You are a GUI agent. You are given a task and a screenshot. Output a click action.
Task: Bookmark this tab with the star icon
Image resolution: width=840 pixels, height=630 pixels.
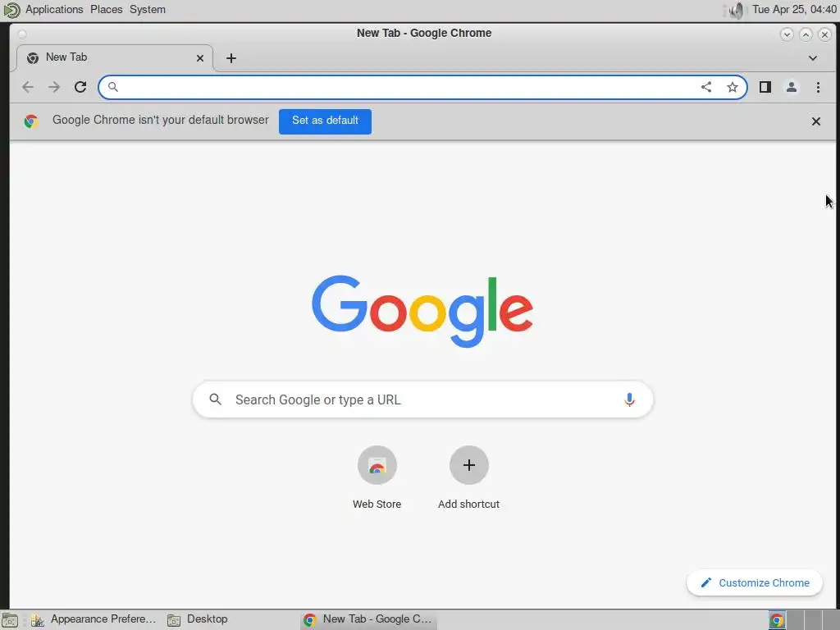coord(733,87)
